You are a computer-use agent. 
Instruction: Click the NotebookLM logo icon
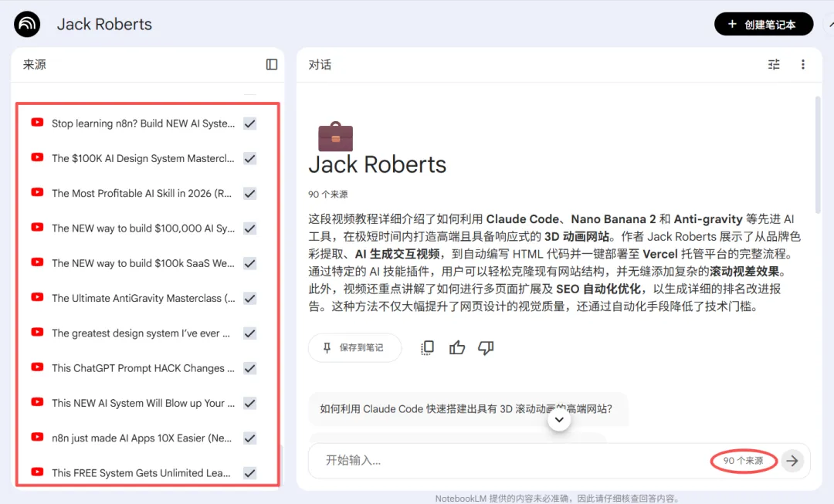point(27,25)
